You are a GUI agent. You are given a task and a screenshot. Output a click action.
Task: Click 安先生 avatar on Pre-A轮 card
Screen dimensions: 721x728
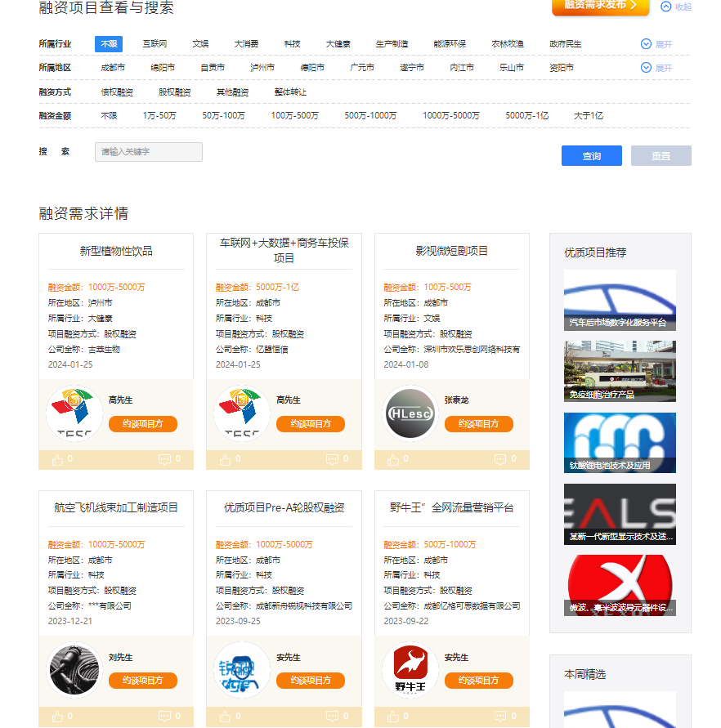pos(242,670)
